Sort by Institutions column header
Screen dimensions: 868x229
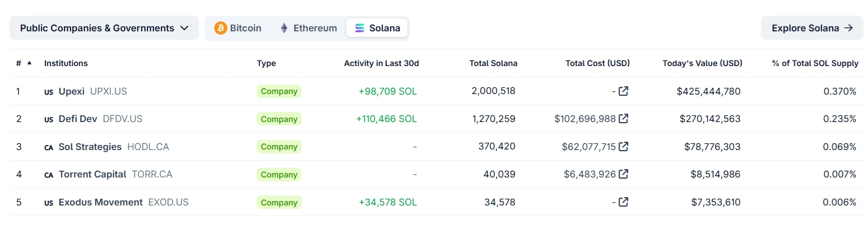click(x=66, y=63)
